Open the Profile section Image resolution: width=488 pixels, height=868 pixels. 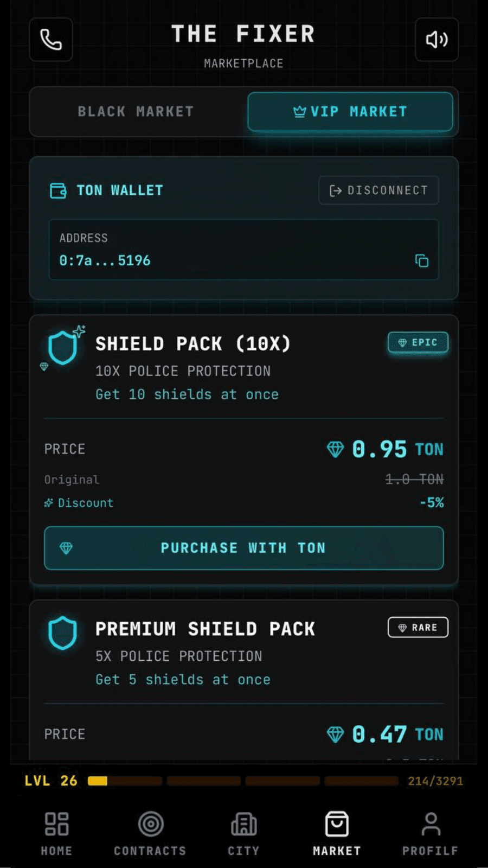431,833
